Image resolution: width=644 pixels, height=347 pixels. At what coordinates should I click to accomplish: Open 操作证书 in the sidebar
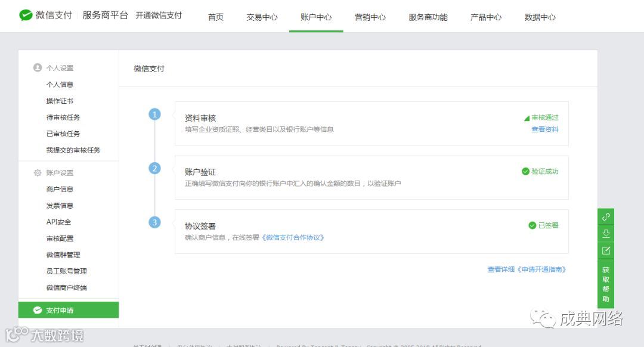tap(60, 101)
